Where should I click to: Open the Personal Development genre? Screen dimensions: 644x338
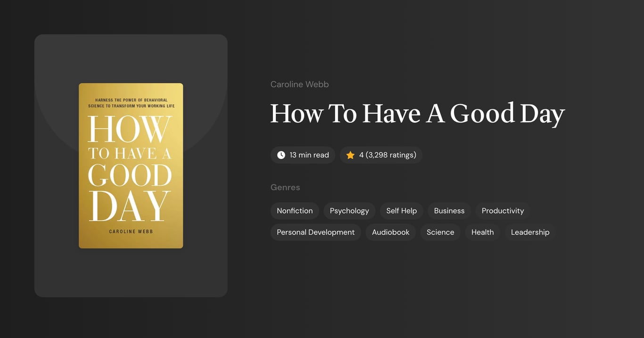(x=315, y=232)
